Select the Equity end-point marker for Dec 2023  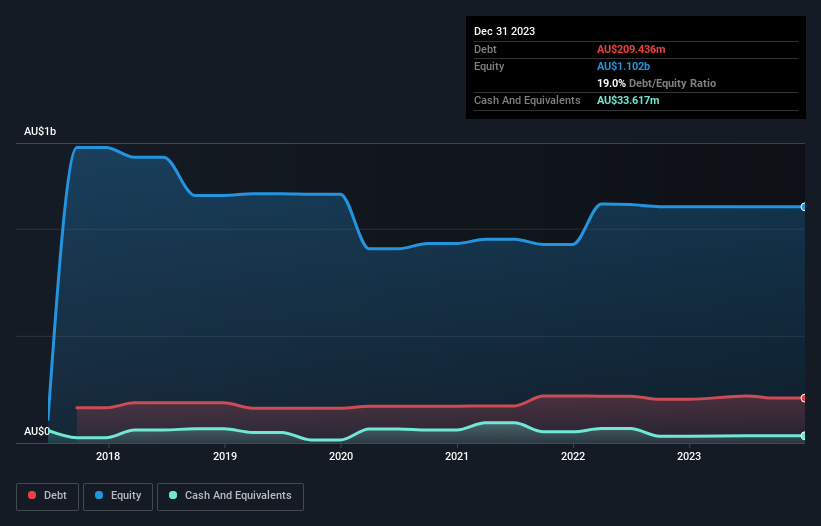tap(804, 207)
